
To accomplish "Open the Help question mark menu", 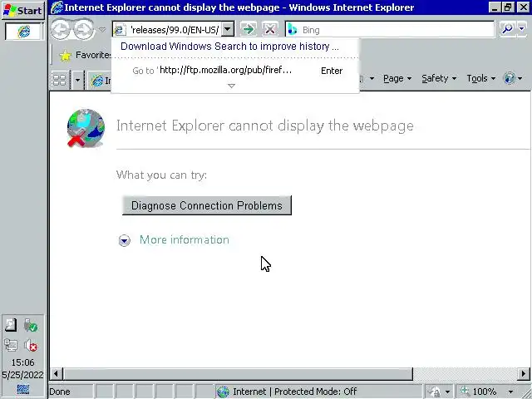I will click(x=513, y=78).
